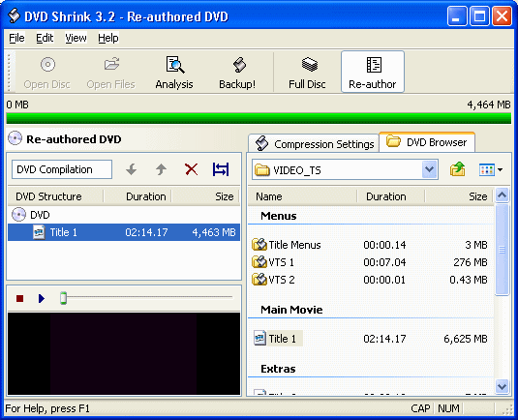Click the CAP status bar indicator
This screenshot has width=518, height=420.
pos(420,408)
